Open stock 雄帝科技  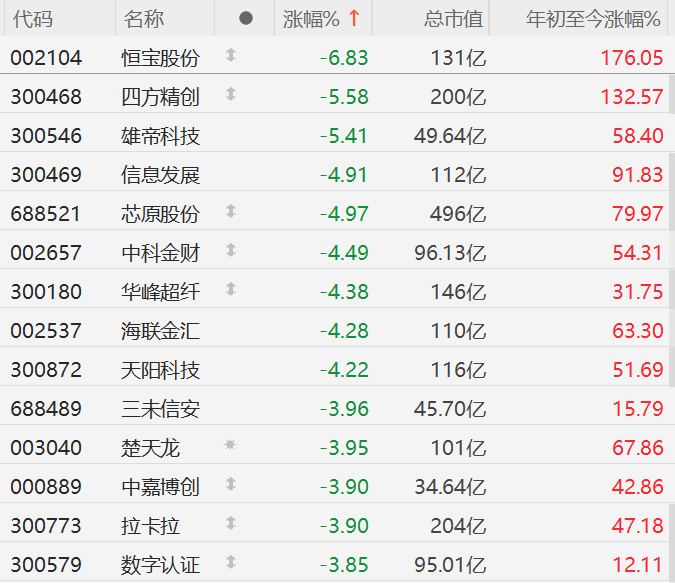click(x=161, y=136)
